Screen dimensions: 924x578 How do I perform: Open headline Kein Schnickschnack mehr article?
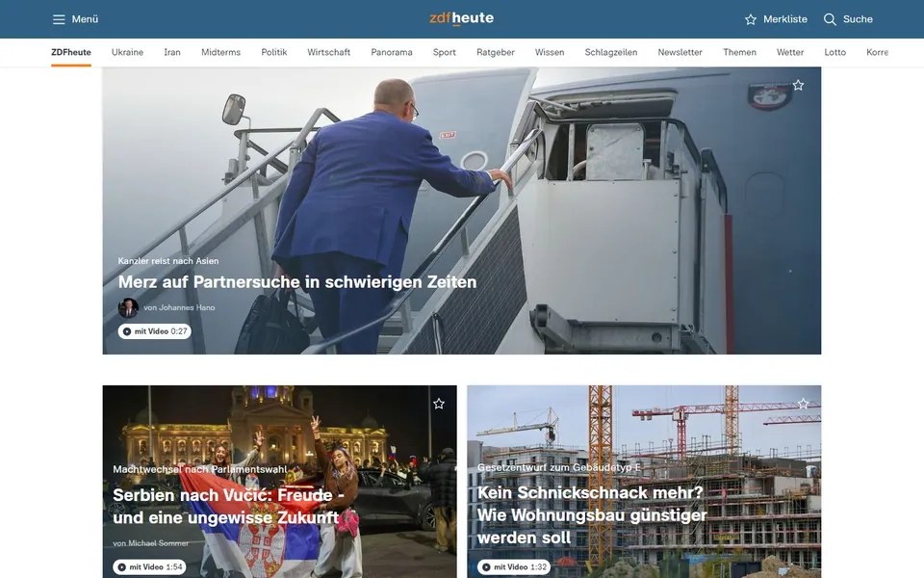tap(592, 514)
